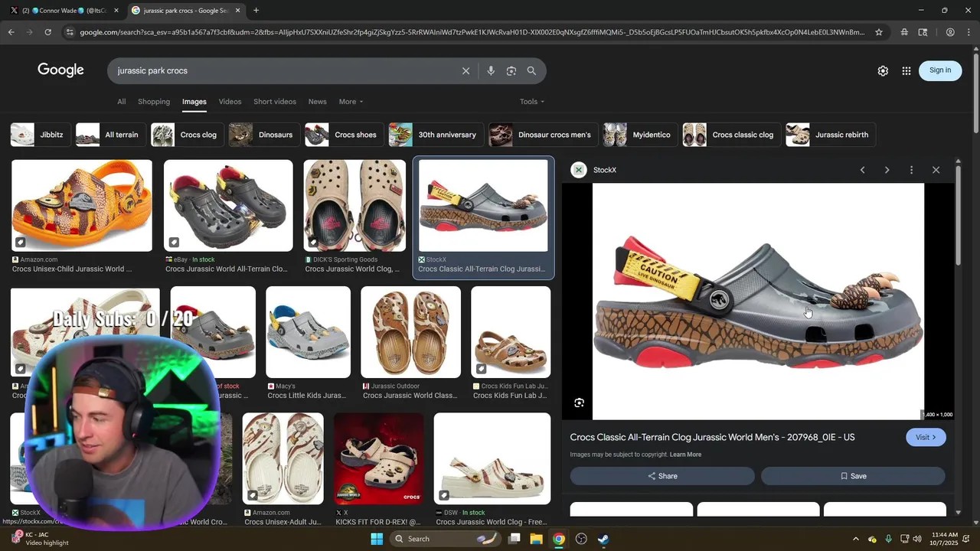Open the Windows Start menu
Viewport: 980px width, 551px height.
(x=377, y=539)
